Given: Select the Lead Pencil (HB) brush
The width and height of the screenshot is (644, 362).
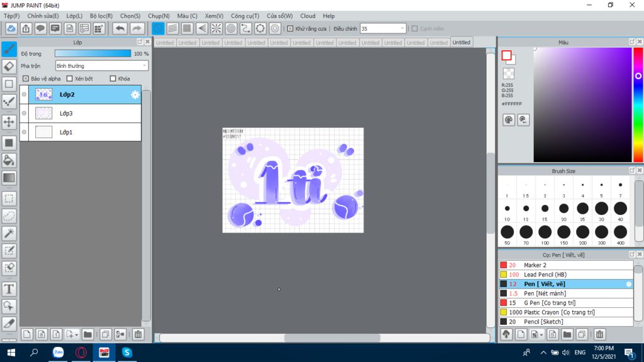Looking at the screenshot, I should click(566, 275).
